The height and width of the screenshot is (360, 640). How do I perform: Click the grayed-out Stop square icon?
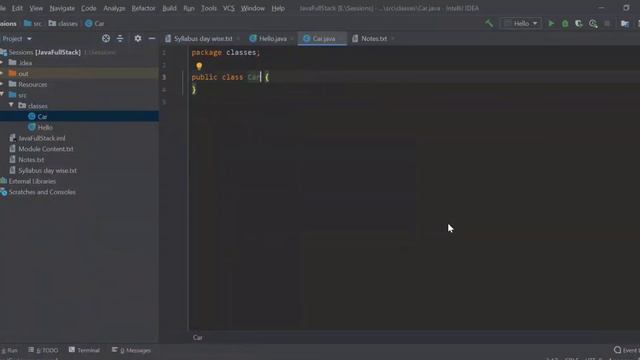click(607, 24)
